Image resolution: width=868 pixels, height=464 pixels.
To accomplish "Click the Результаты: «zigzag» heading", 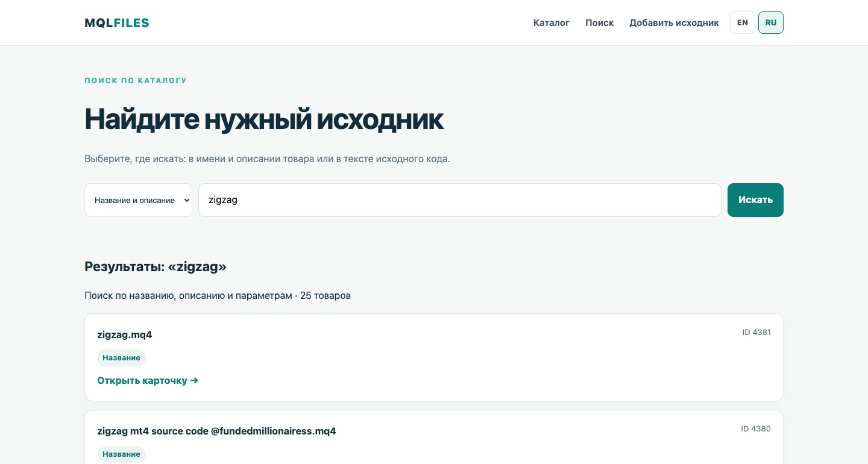I will point(156,266).
